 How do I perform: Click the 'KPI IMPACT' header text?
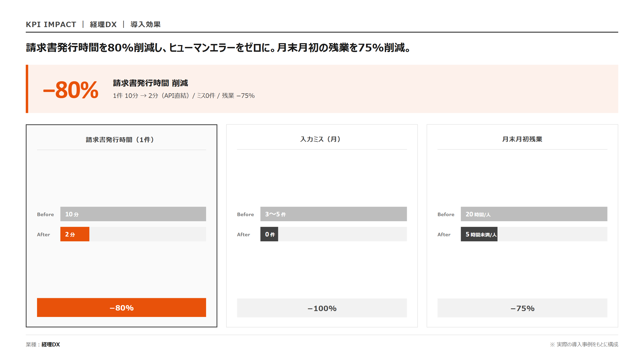tap(51, 24)
